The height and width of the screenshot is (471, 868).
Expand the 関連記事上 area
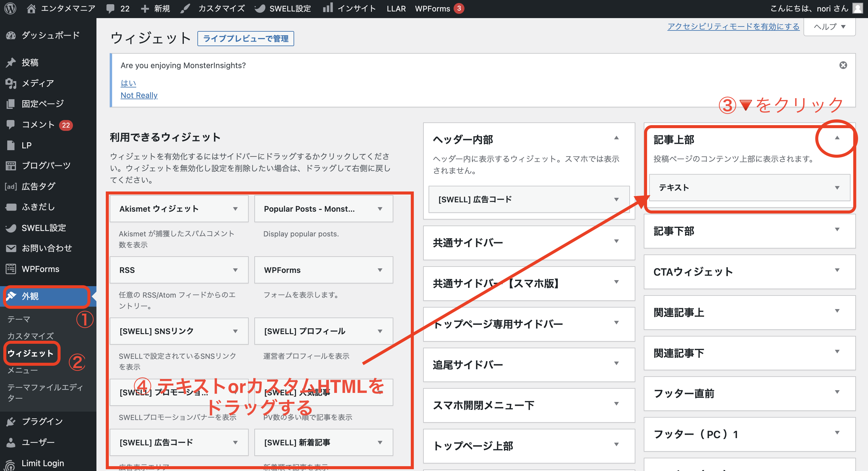pos(837,311)
